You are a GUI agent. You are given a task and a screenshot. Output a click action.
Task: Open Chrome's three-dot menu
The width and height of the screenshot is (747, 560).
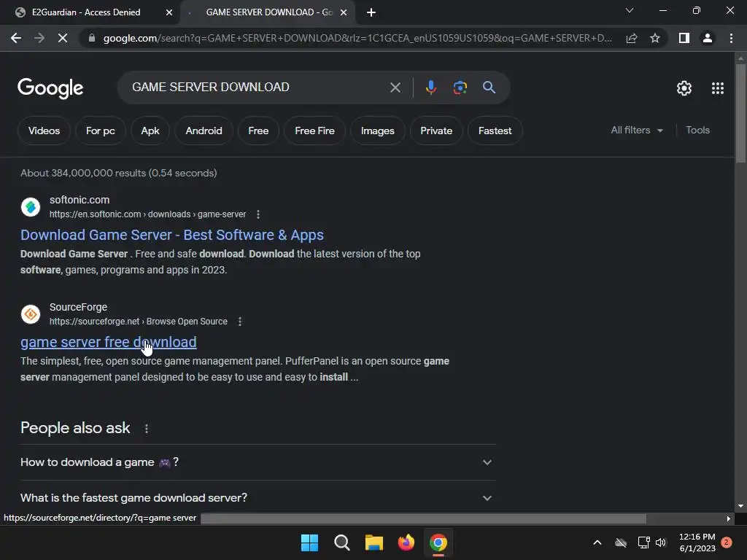(x=731, y=38)
